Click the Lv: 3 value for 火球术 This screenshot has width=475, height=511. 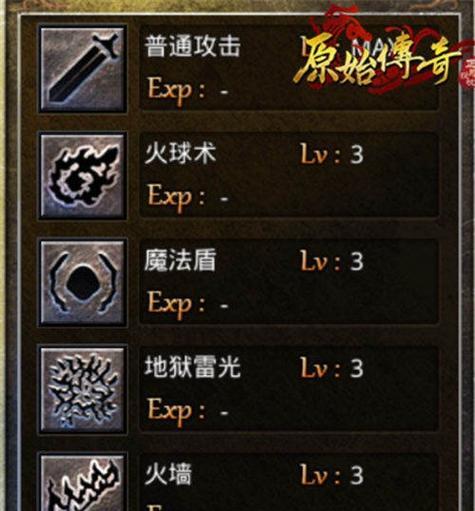pyautogui.click(x=332, y=154)
